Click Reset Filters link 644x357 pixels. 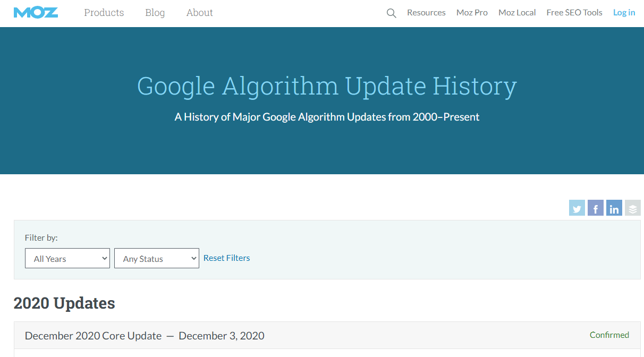pos(227,258)
